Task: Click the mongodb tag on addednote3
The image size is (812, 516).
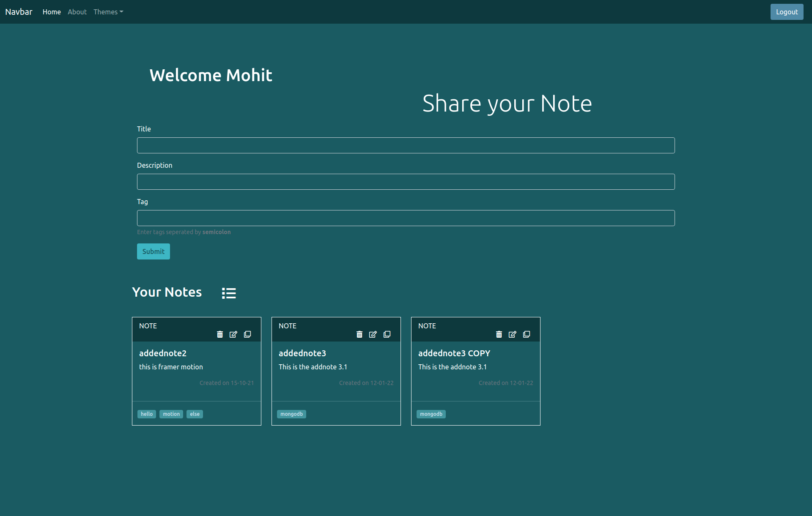Action: point(292,414)
